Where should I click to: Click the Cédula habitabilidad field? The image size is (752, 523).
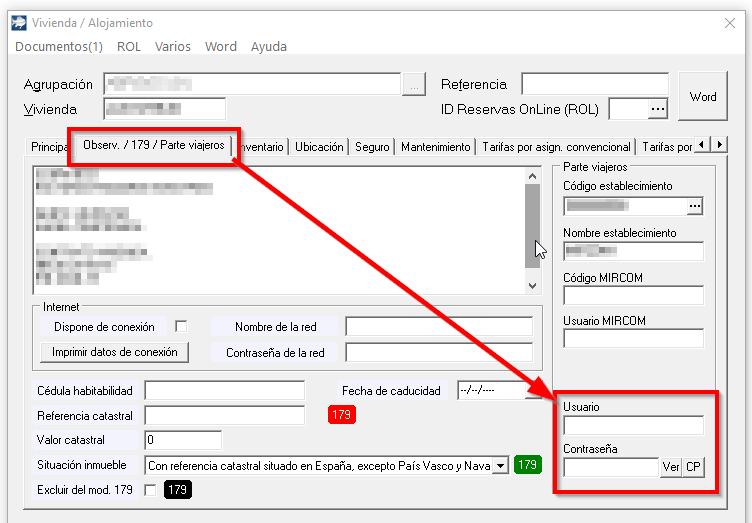point(224,391)
